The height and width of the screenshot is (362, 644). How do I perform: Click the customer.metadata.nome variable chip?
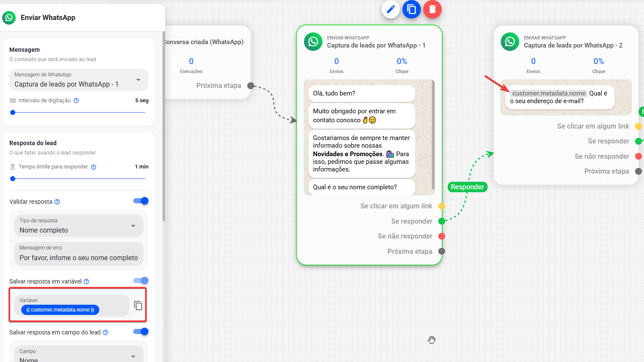point(60,310)
